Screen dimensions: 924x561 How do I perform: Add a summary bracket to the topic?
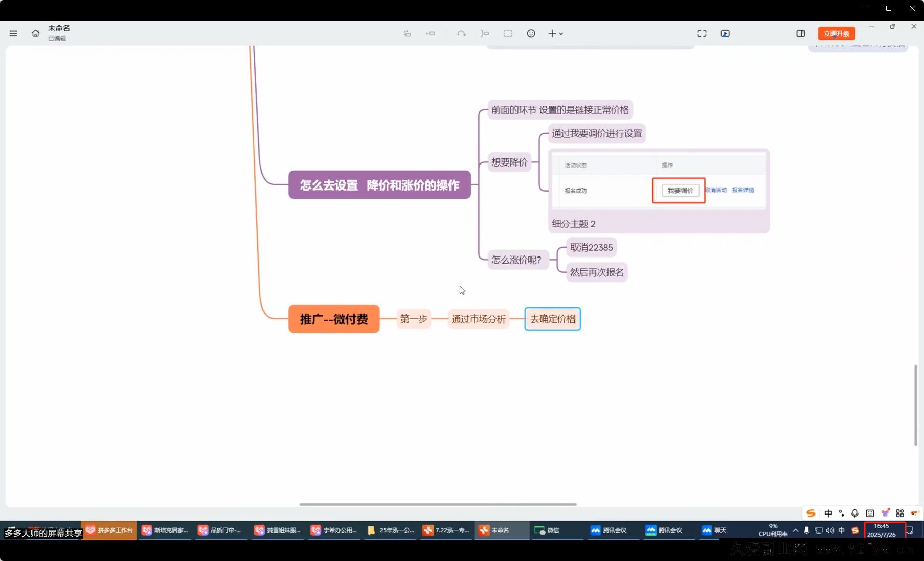(485, 33)
